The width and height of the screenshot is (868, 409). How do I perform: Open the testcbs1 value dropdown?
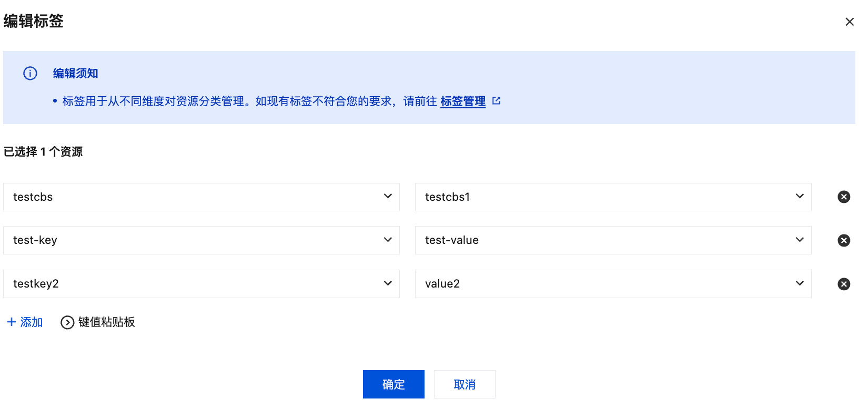tap(613, 197)
